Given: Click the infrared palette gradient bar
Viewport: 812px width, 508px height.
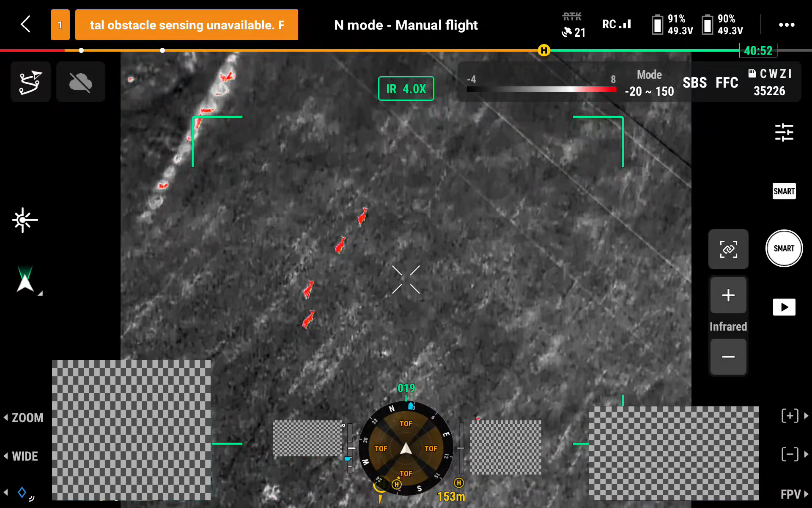Looking at the screenshot, I should [x=541, y=89].
